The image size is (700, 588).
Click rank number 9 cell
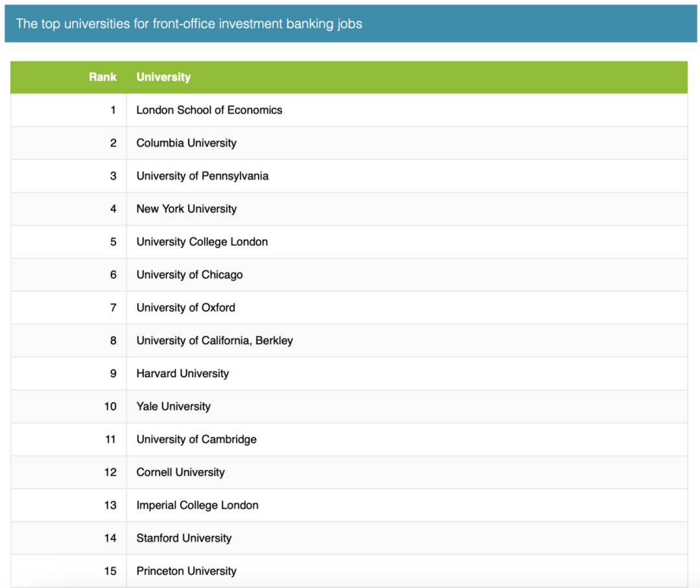pyautogui.click(x=69, y=373)
